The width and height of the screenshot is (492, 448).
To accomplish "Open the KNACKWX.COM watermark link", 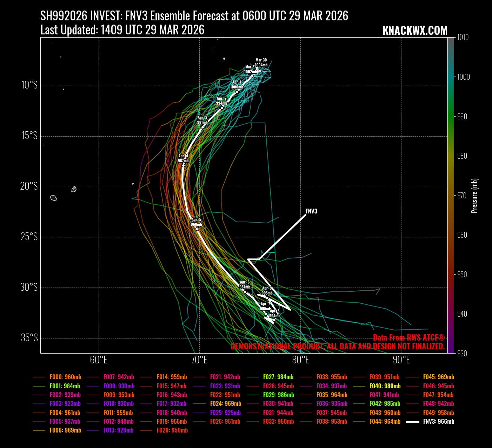I will click(415, 31).
